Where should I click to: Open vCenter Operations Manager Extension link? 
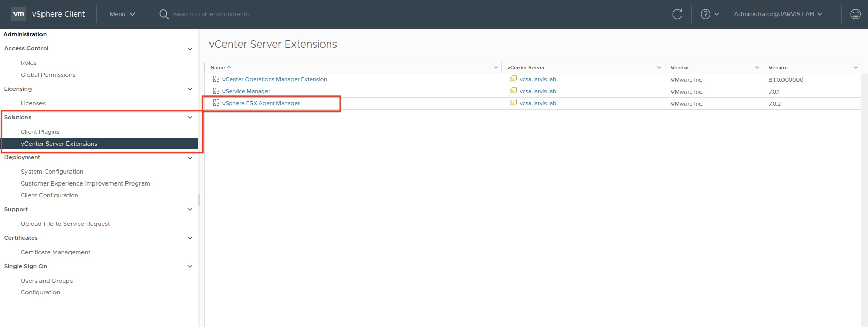pyautogui.click(x=274, y=80)
